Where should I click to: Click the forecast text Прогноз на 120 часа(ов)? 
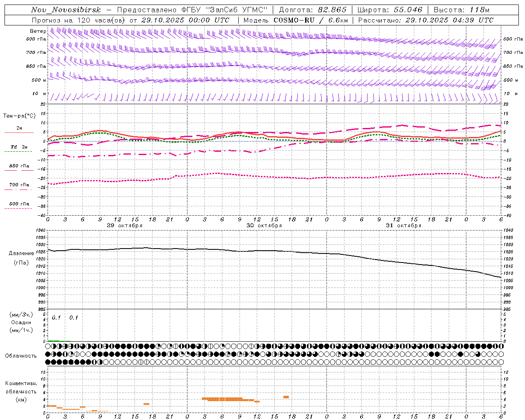click(x=79, y=20)
